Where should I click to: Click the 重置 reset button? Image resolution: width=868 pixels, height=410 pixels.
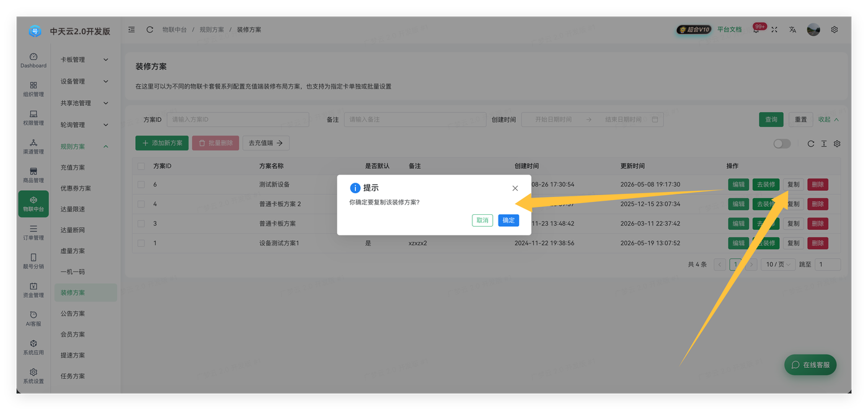pos(801,120)
